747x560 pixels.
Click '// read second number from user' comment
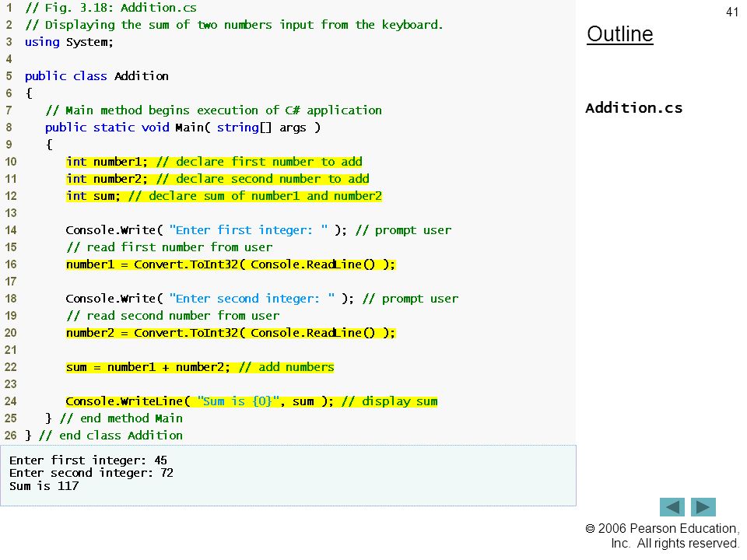pos(173,317)
